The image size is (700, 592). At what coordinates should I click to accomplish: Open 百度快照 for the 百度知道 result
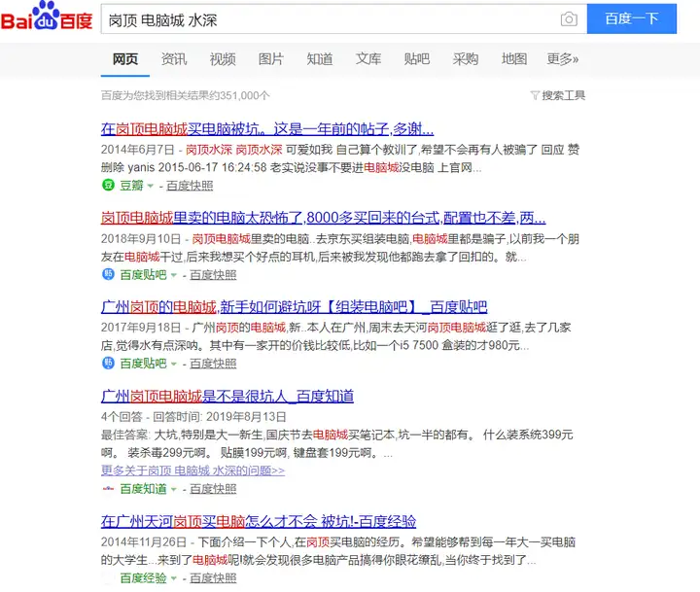tap(213, 489)
